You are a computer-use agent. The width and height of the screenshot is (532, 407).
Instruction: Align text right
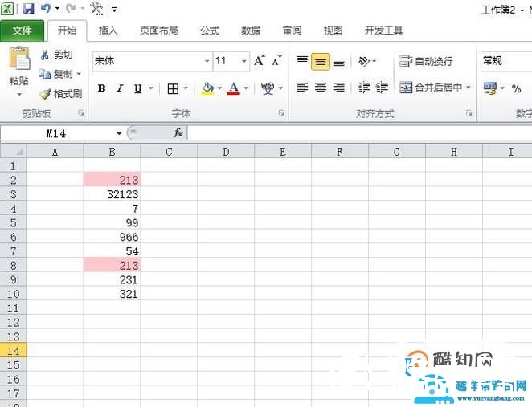(x=338, y=88)
